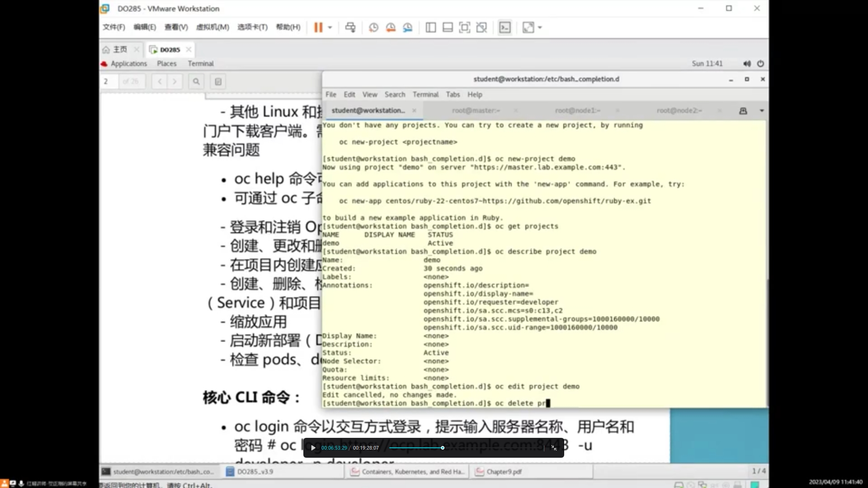Switch to the root@master terminal tab

(476, 111)
